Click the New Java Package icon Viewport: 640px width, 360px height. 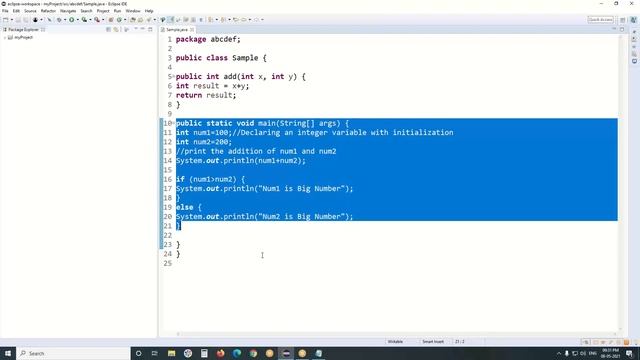tap(111, 20)
